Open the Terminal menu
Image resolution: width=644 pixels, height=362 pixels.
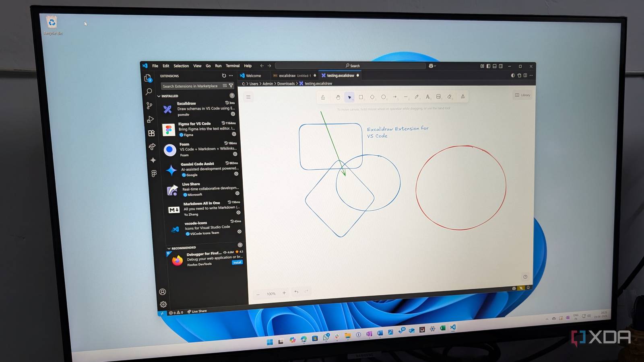click(x=232, y=66)
